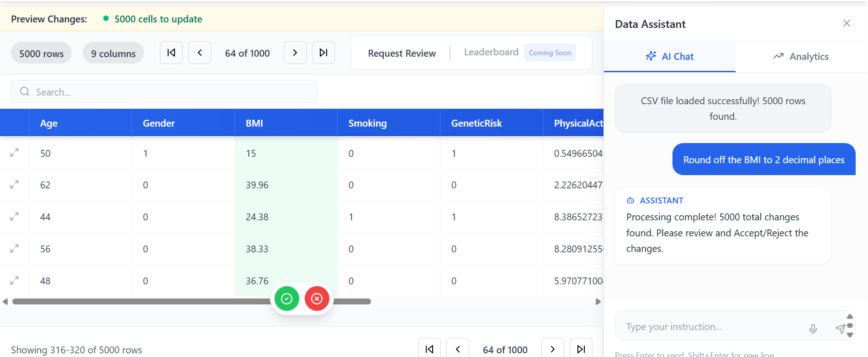Expand the row with Age 56
The height and width of the screenshot is (357, 868).
pos(15,249)
